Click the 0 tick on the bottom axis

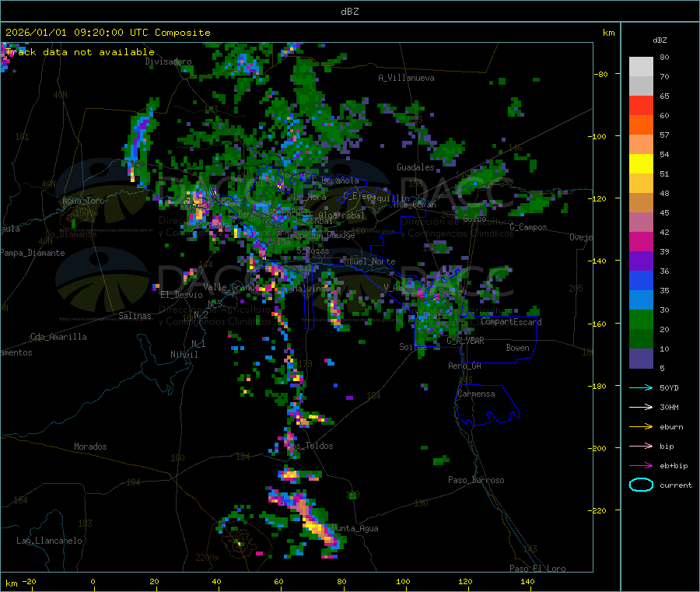click(93, 581)
